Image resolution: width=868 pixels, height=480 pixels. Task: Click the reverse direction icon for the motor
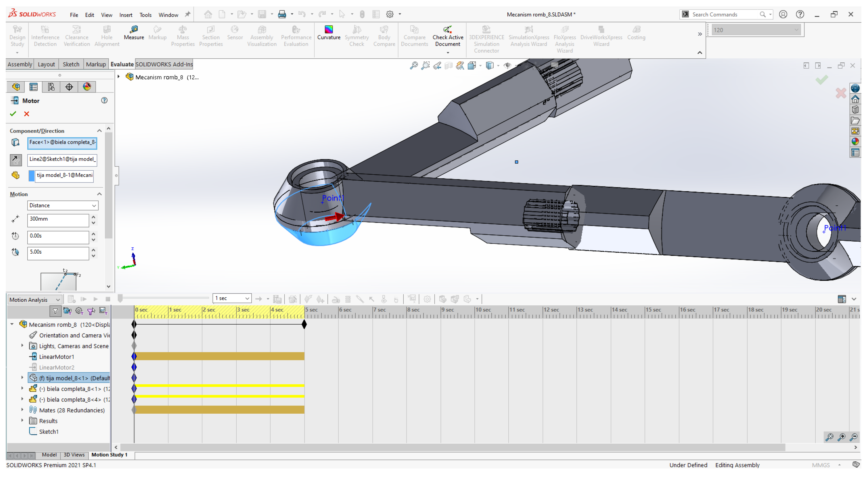click(x=16, y=160)
